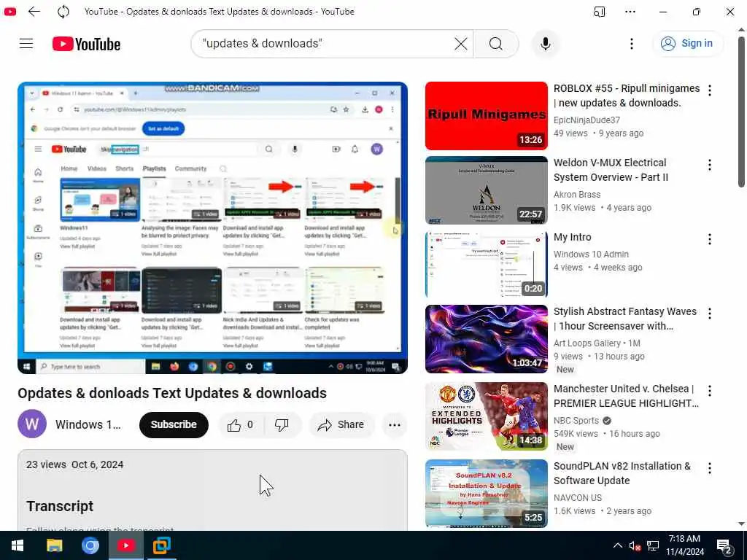Open Weldon V-MUX Electrical System video title
The height and width of the screenshot is (560, 747).
click(x=611, y=170)
